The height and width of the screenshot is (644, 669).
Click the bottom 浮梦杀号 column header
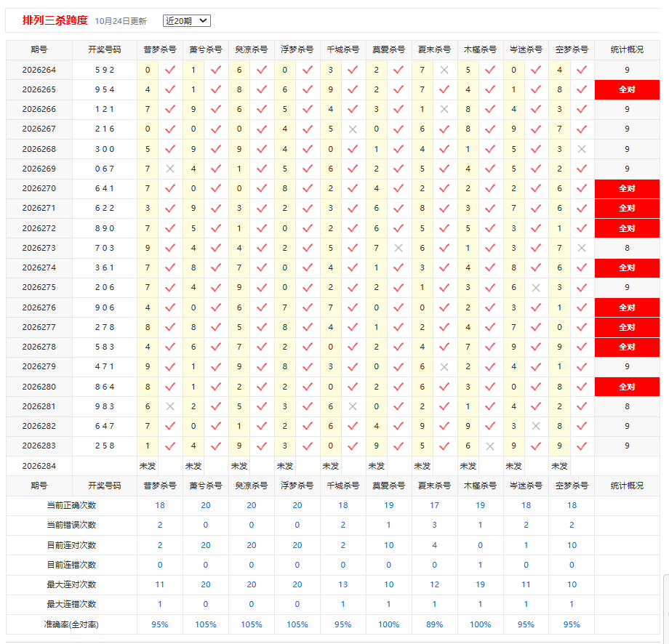(x=297, y=486)
